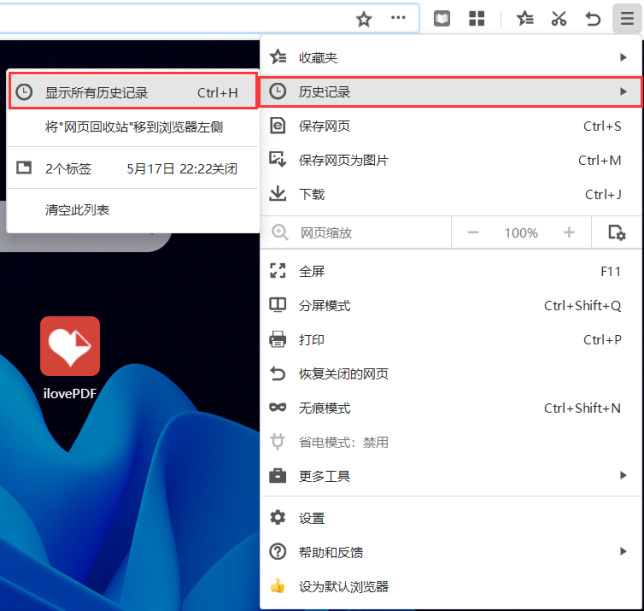Click the 网页缩放 magnifier icon
Viewport: 644px width, 611px height.
pyautogui.click(x=280, y=232)
